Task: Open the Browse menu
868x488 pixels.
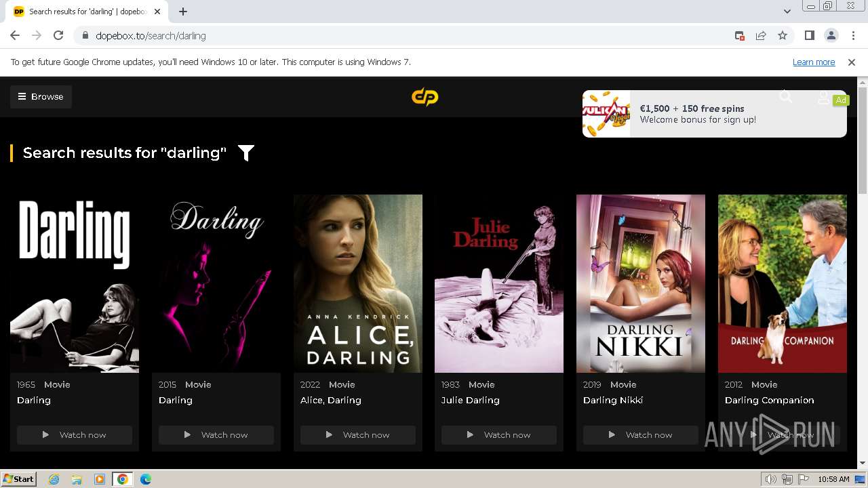Action: (x=41, y=96)
